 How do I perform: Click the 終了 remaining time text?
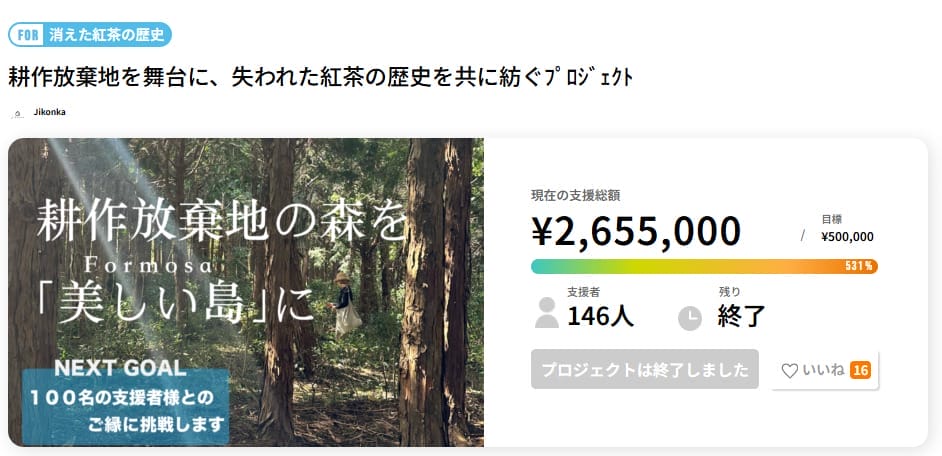[741, 316]
